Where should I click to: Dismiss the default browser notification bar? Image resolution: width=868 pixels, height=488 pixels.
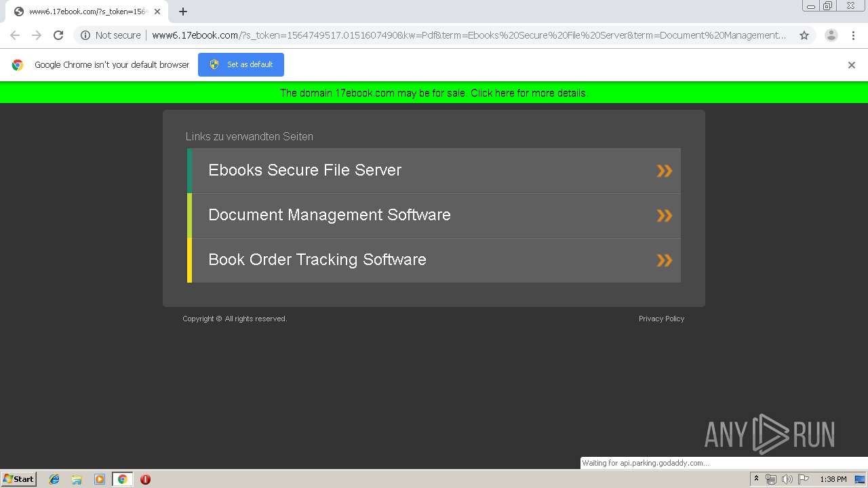(852, 65)
